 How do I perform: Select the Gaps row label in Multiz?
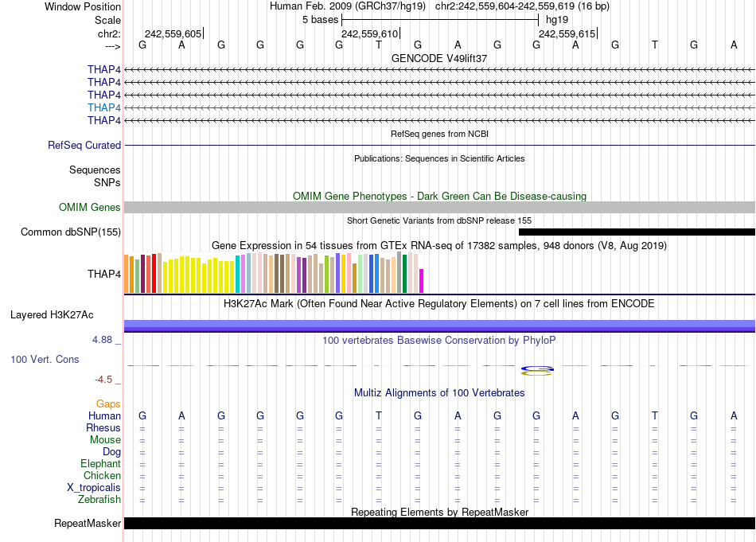click(108, 404)
